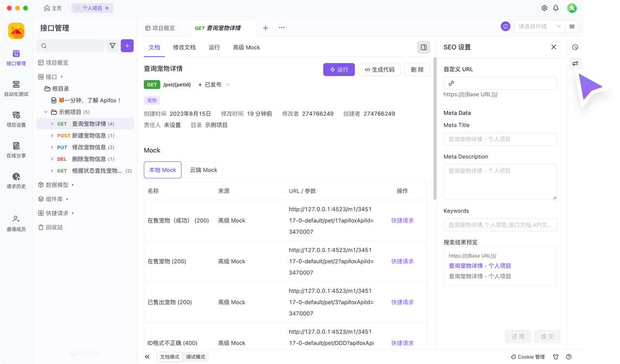
Task: Open notifications bell icon
Action: [556, 8]
